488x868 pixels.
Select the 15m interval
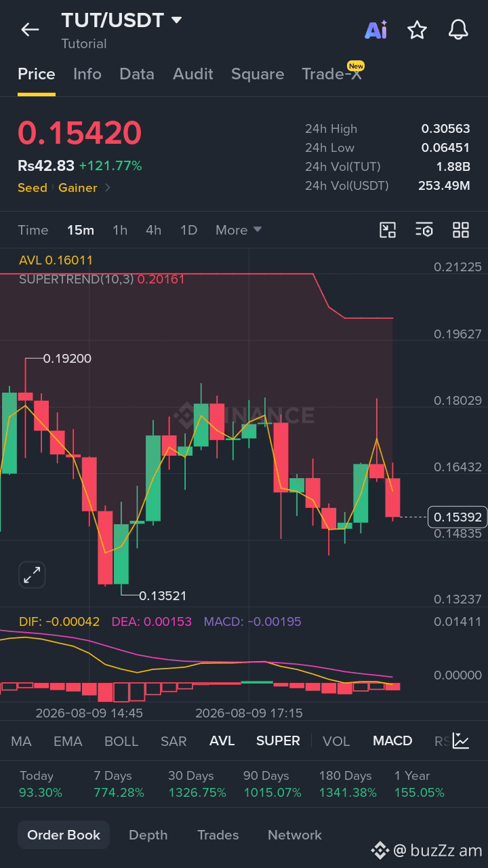click(81, 230)
